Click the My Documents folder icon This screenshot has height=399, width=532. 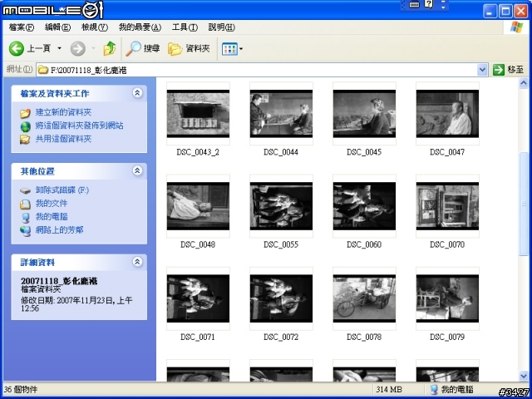(x=26, y=204)
